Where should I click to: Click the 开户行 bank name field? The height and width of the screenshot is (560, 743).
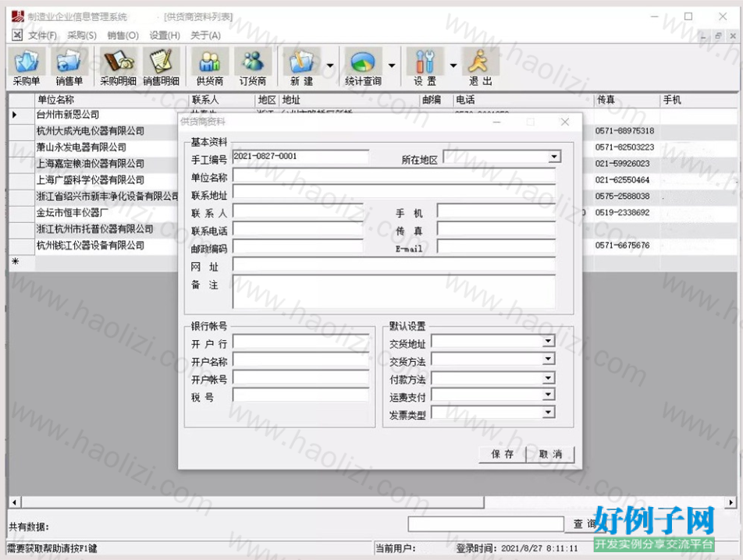(300, 342)
